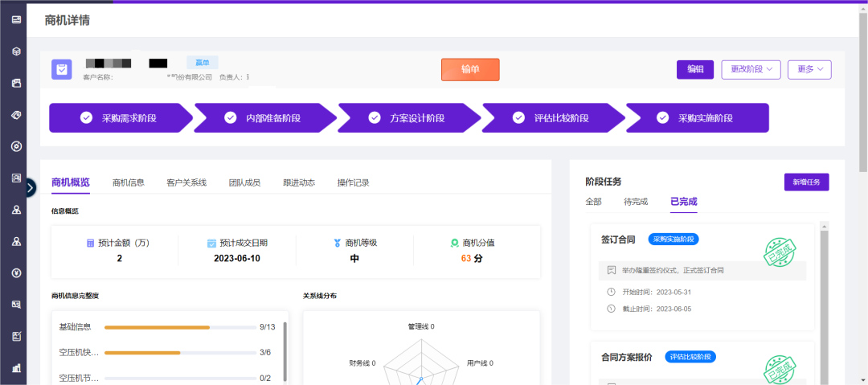The width and height of the screenshot is (868, 385).
Task: Switch to the 商机概览 tab
Action: 70,182
